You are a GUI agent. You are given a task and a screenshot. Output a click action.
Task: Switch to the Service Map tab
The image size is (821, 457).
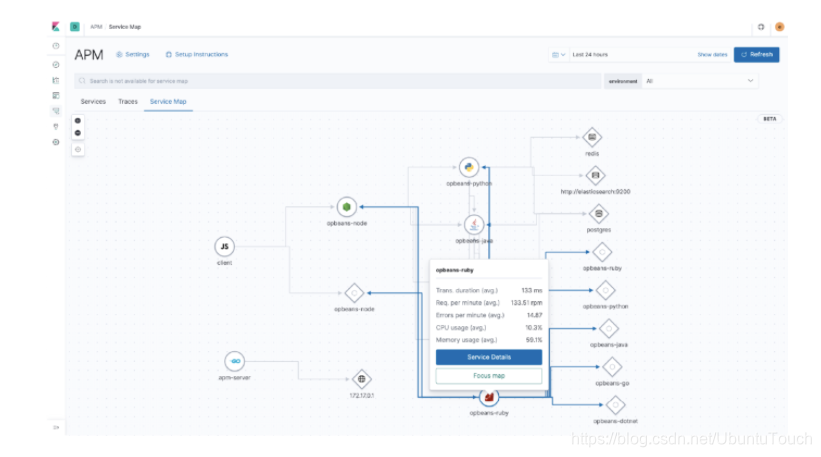point(168,102)
